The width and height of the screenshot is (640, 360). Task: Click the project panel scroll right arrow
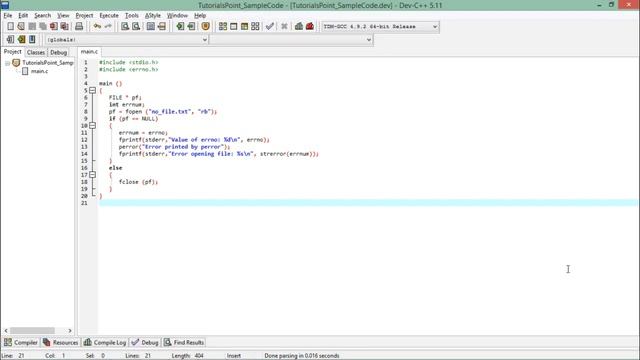[70, 331]
